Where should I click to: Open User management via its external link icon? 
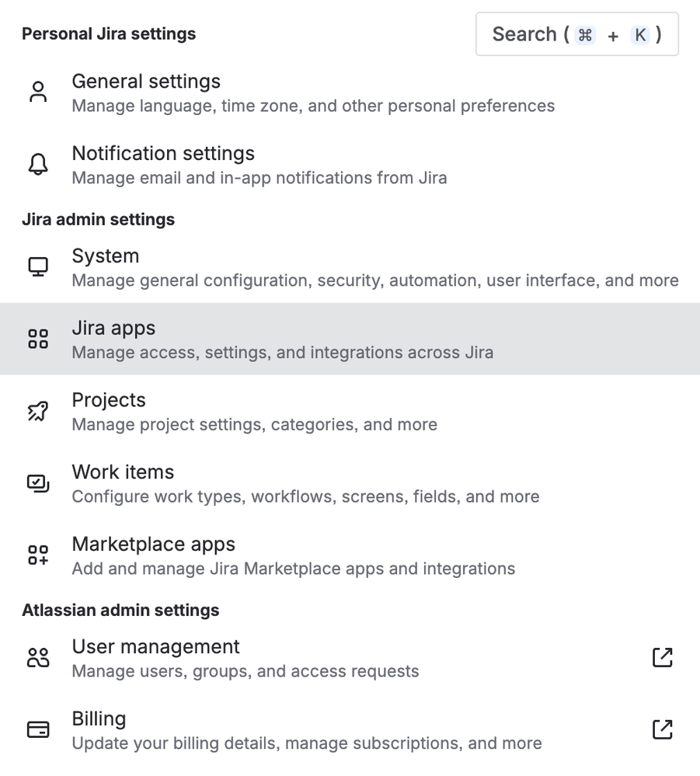point(662,656)
